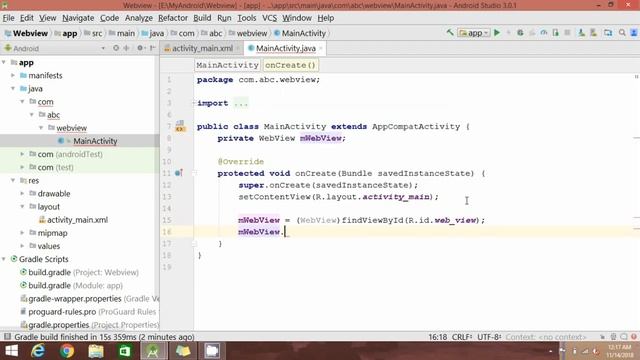Screen dimensions: 640x360
Task: Open File Explorer from taskbar
Action: click(x=96, y=351)
